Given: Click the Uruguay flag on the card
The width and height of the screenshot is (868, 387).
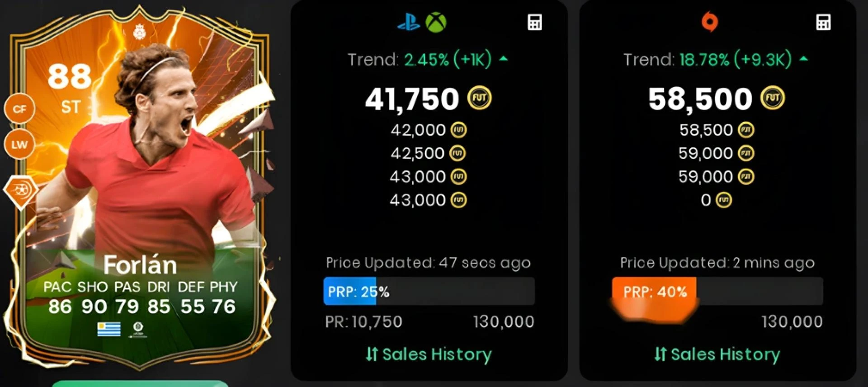Looking at the screenshot, I should [x=109, y=329].
